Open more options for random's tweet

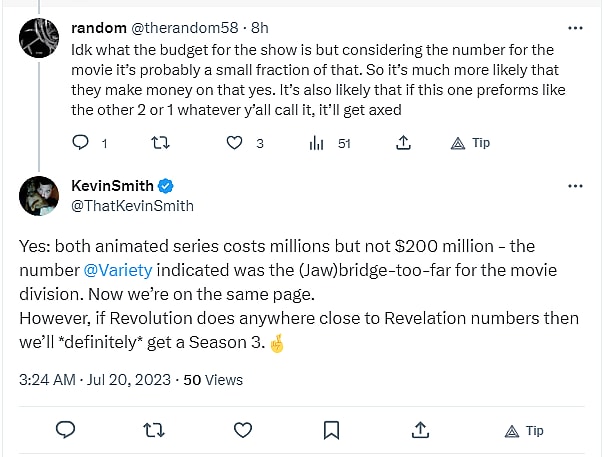(575, 28)
